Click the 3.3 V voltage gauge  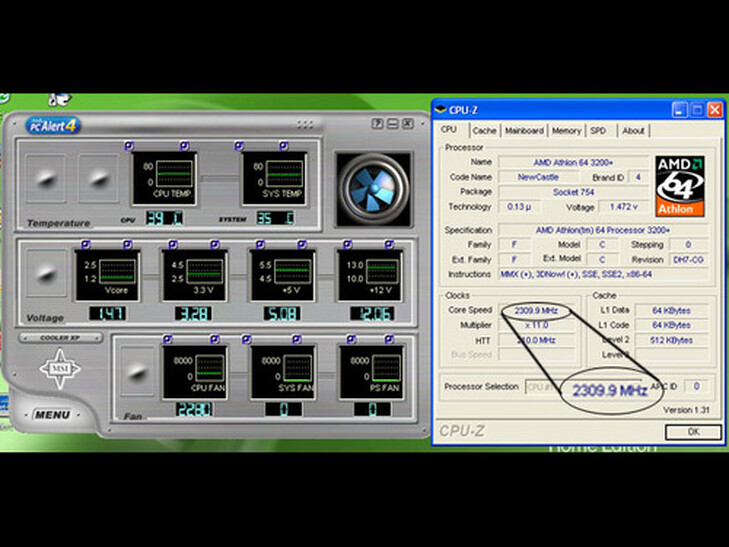click(x=195, y=276)
